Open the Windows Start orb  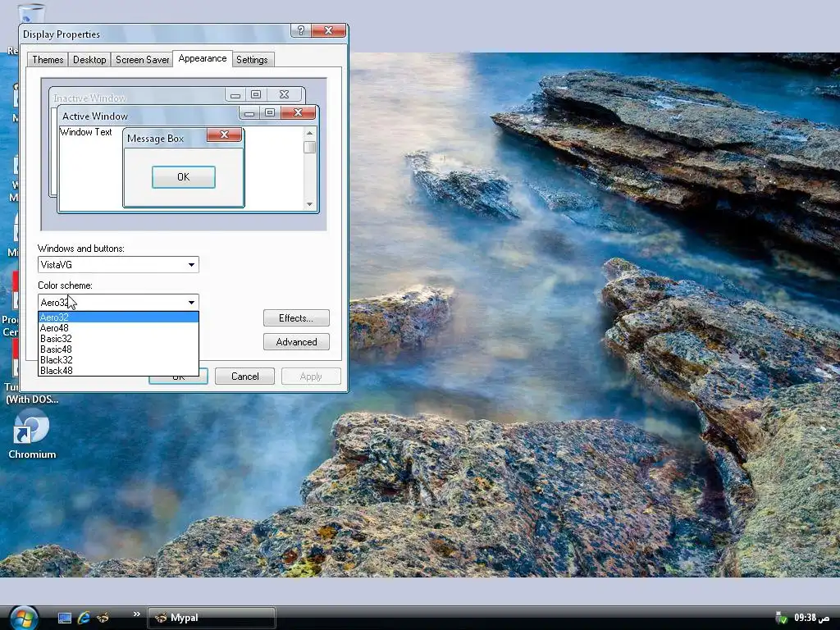[x=23, y=617]
